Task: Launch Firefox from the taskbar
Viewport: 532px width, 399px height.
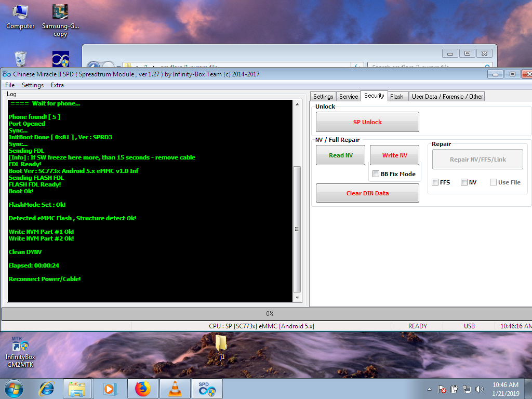Action: 143,389
